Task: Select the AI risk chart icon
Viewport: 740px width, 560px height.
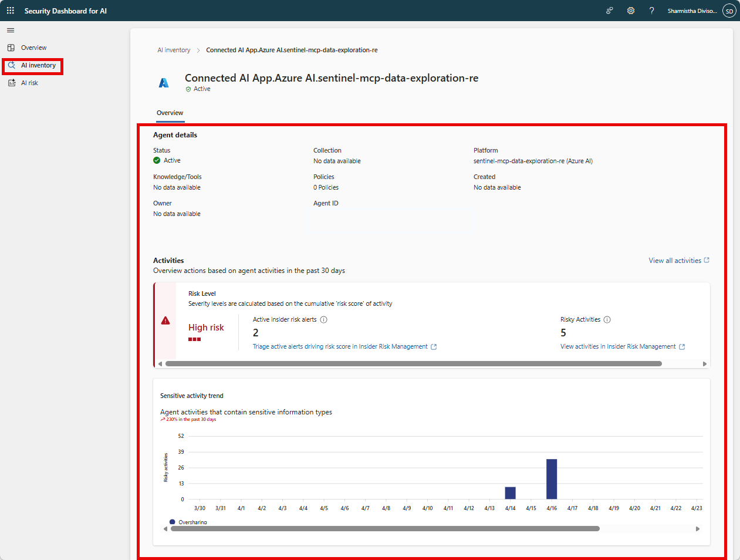Action: tap(11, 83)
